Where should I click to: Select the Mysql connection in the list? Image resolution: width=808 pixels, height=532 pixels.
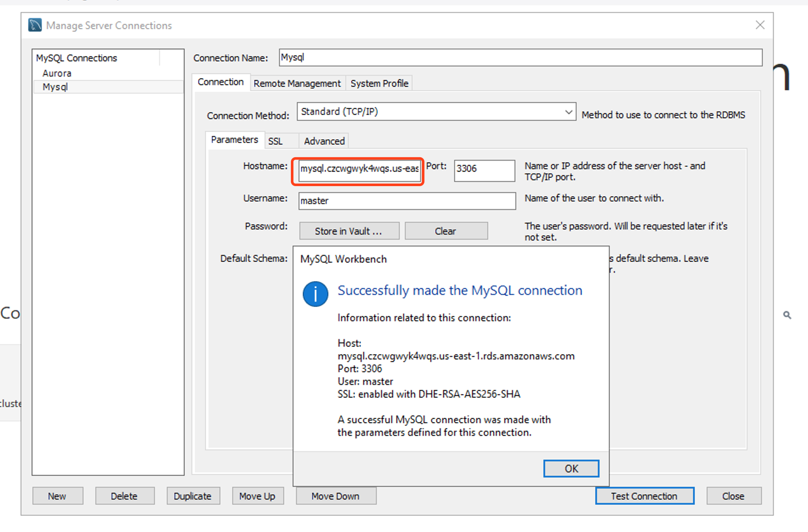pos(108,87)
